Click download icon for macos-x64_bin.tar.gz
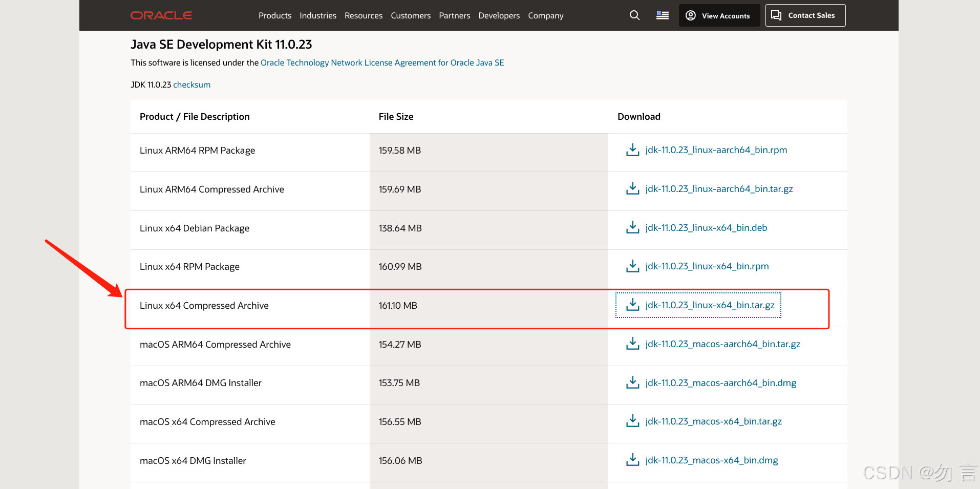The height and width of the screenshot is (489, 980). click(x=633, y=421)
